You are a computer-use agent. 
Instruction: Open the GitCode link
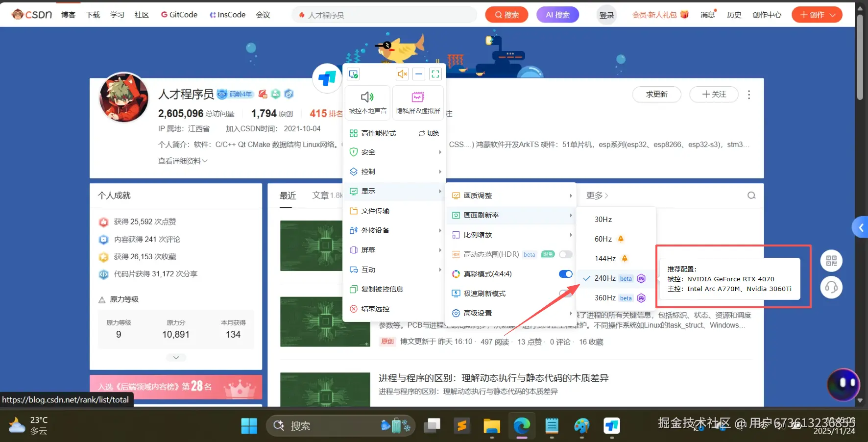click(179, 15)
